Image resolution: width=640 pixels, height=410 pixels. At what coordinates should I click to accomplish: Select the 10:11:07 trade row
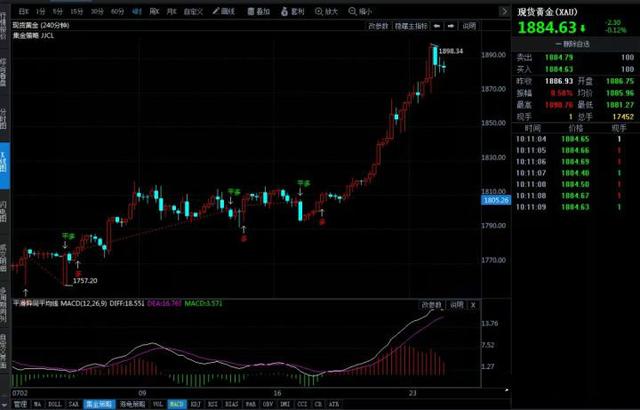(576, 173)
